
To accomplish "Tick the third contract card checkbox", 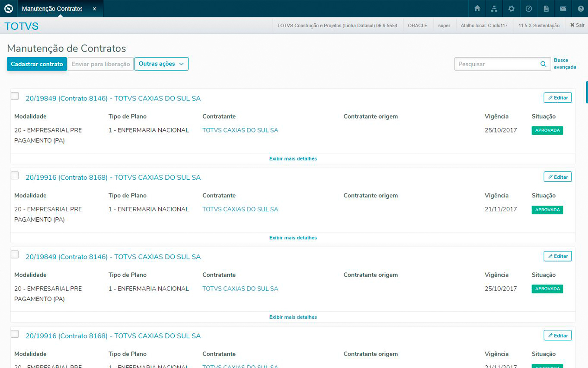I will (x=15, y=255).
